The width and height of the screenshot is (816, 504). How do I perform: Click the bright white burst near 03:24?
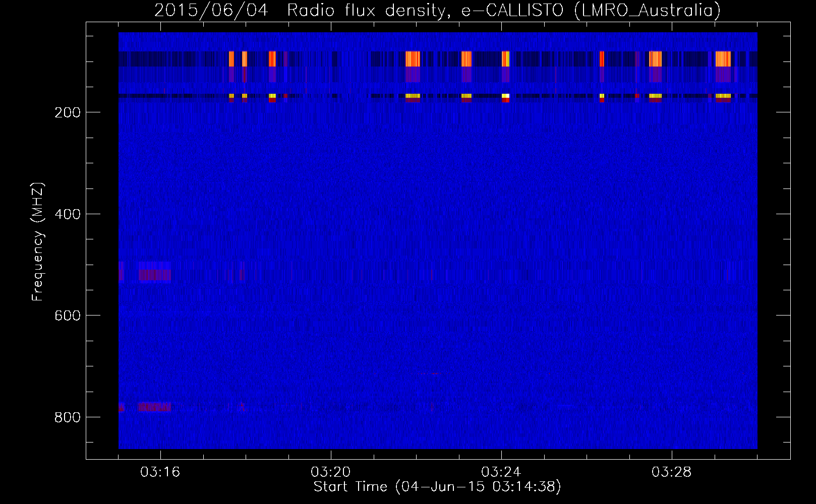click(x=506, y=96)
